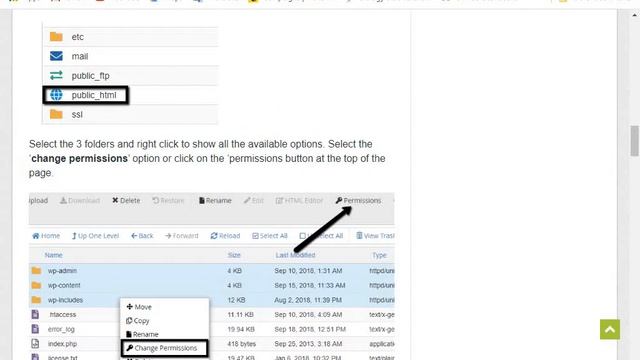Image resolution: width=640 pixels, height=360 pixels.
Task: Click the ssl folder icon
Action: click(x=56, y=114)
